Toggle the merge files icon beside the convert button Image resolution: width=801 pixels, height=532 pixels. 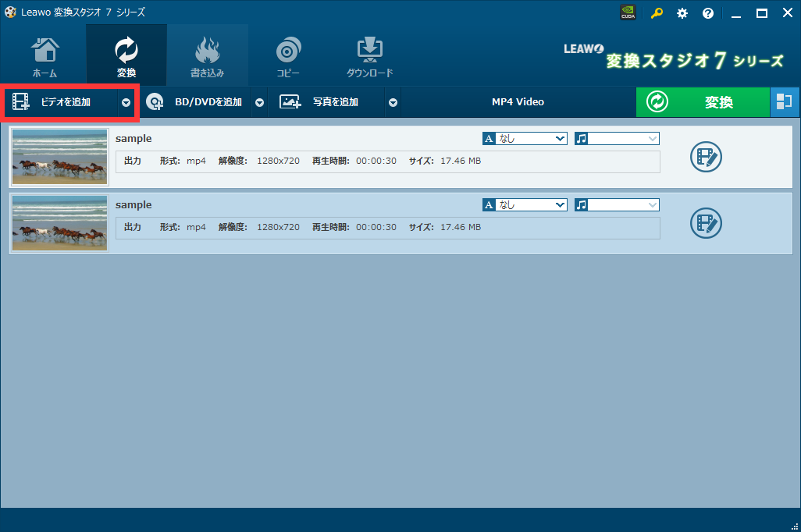click(785, 102)
